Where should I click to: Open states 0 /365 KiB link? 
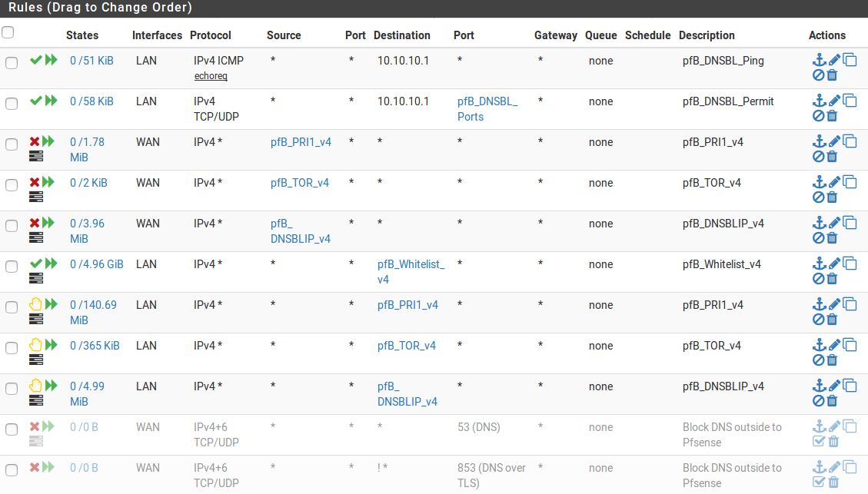(x=95, y=346)
